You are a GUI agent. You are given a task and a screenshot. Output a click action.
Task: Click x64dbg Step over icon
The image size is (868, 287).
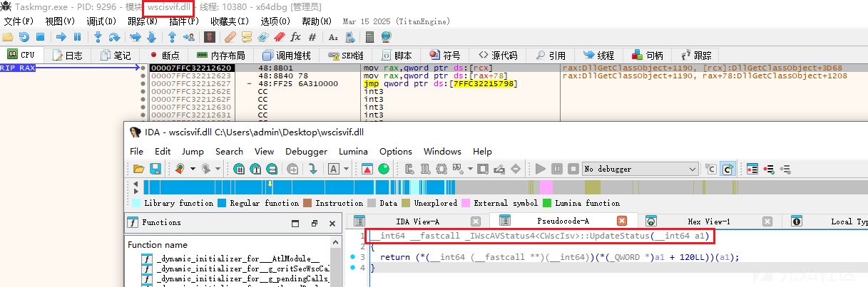[115, 36]
